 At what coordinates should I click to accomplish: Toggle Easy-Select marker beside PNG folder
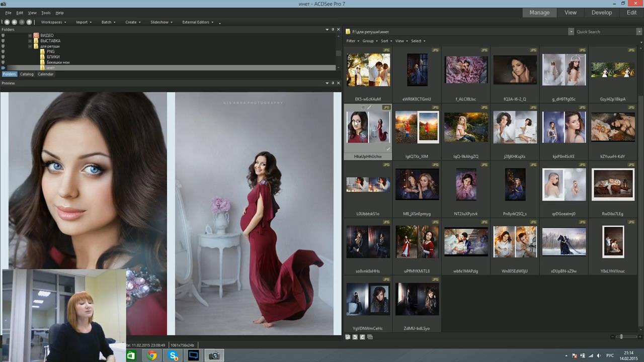[x=3, y=51]
